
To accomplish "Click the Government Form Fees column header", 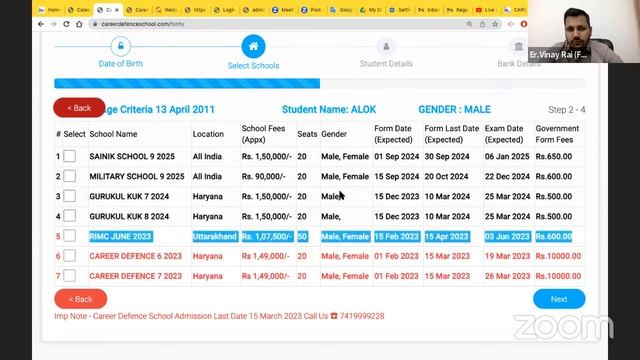I will (557, 134).
